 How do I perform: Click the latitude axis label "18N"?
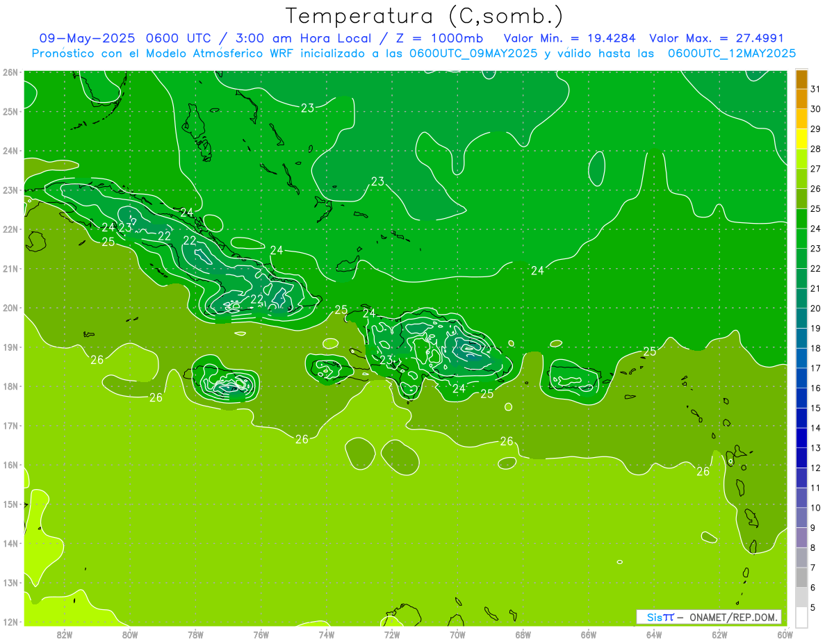(10, 386)
